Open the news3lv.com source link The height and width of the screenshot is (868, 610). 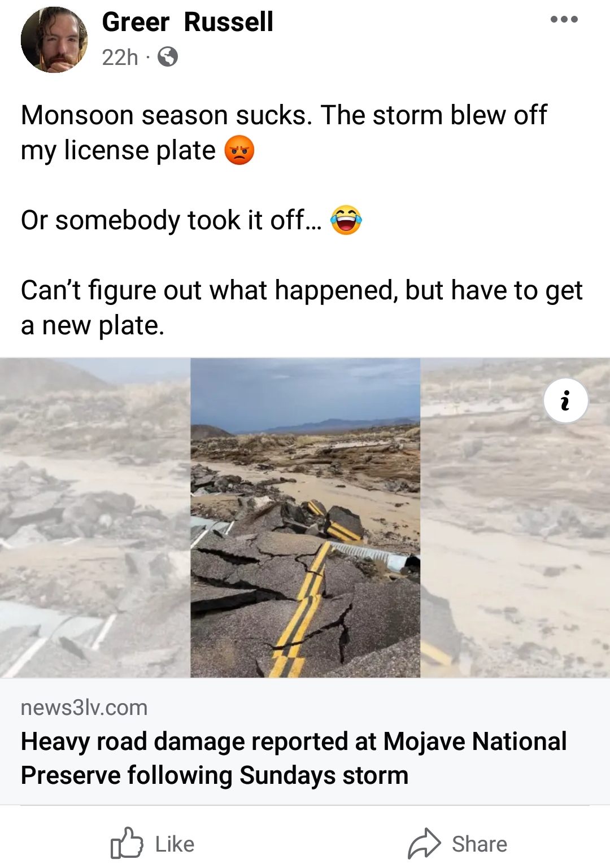click(84, 708)
